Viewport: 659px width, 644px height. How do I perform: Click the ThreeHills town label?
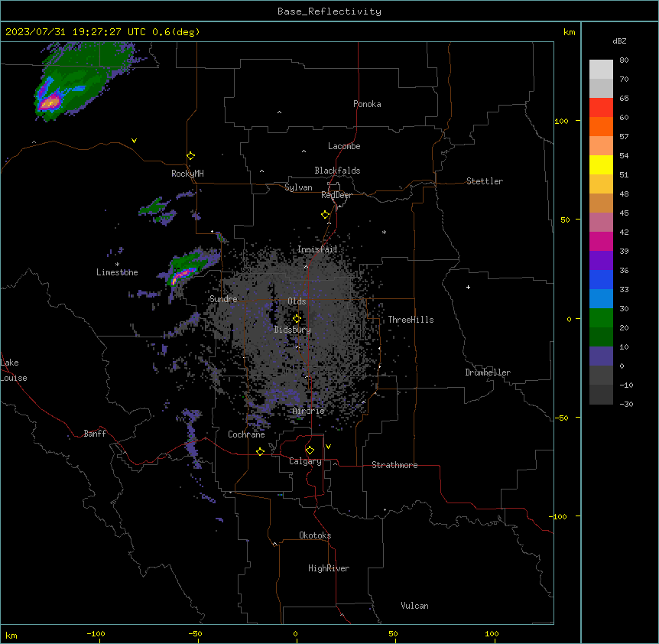(411, 320)
